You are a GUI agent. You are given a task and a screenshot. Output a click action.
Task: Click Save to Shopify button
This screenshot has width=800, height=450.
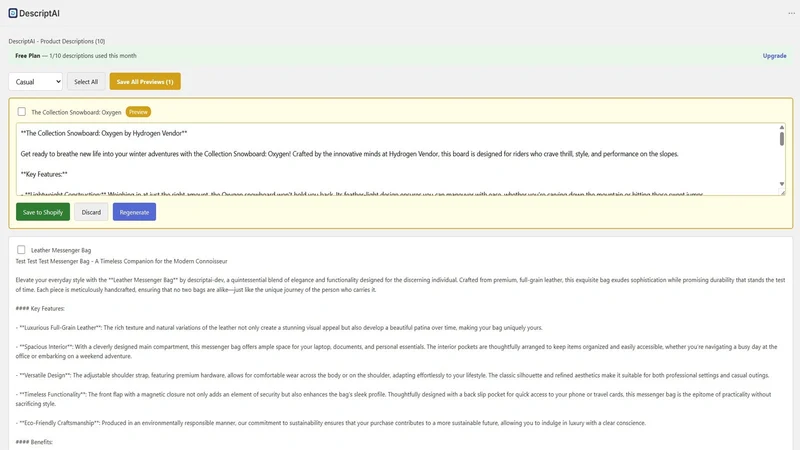43,212
